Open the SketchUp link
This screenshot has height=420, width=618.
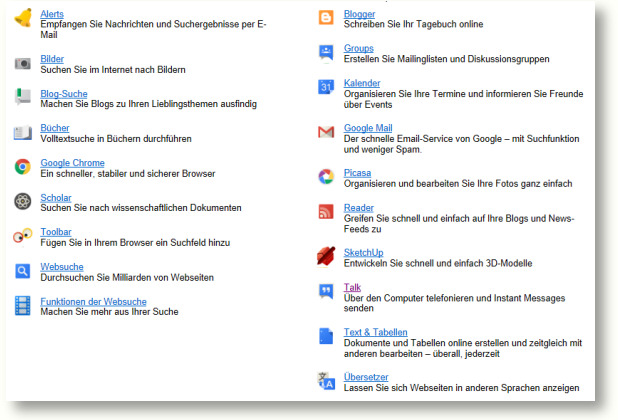click(x=363, y=253)
